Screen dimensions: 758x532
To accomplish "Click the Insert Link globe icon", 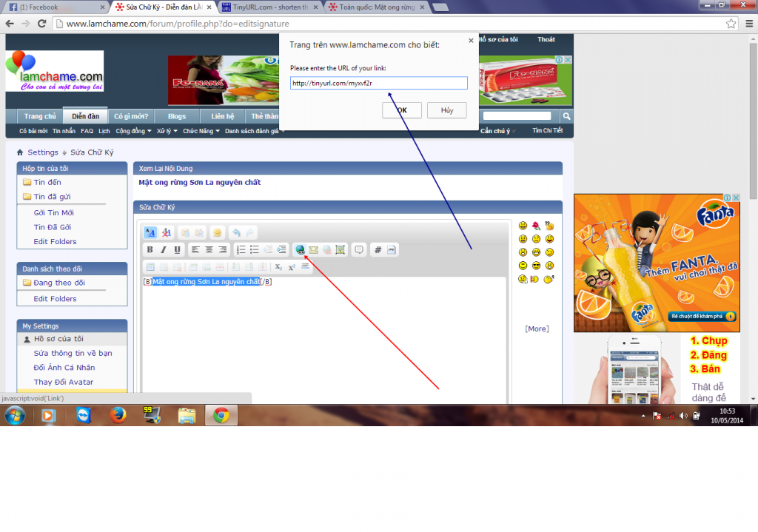I will tap(300, 250).
